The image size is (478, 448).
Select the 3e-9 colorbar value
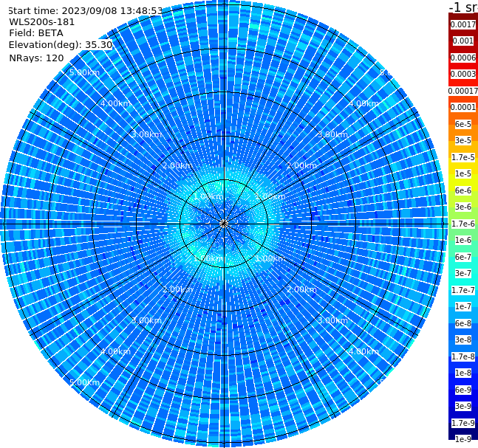(463, 406)
